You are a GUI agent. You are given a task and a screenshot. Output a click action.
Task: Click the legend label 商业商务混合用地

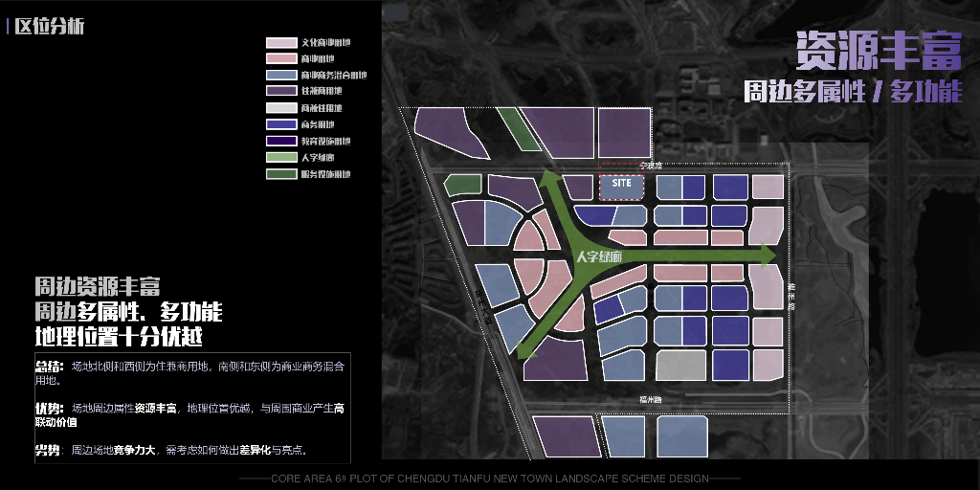point(334,75)
